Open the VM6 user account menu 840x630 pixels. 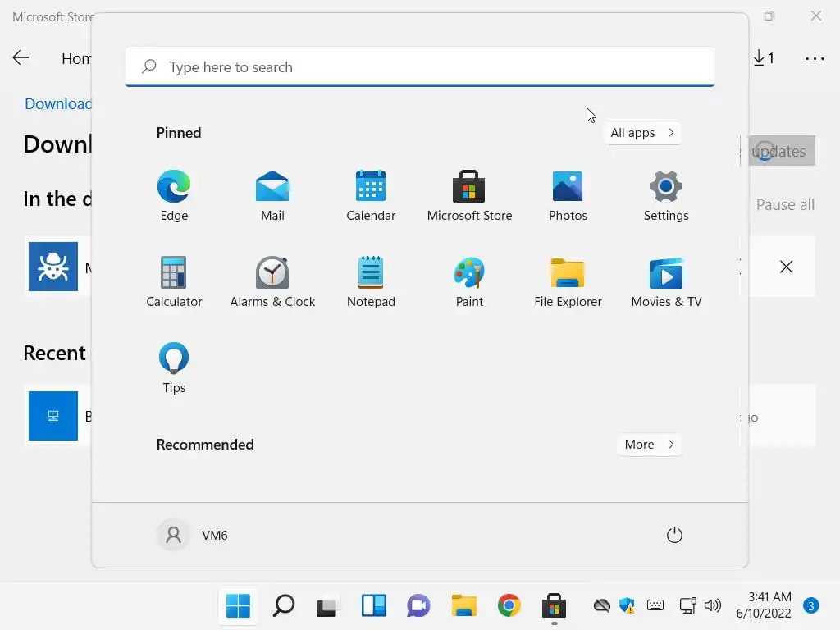(193, 535)
